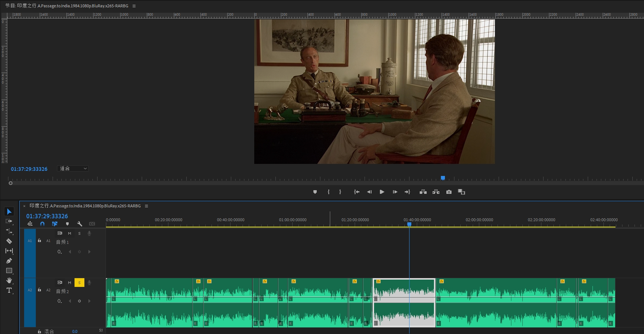Screen dimensions: 644x334
Task: Open the timeline sequence panel menu
Action: 146,206
